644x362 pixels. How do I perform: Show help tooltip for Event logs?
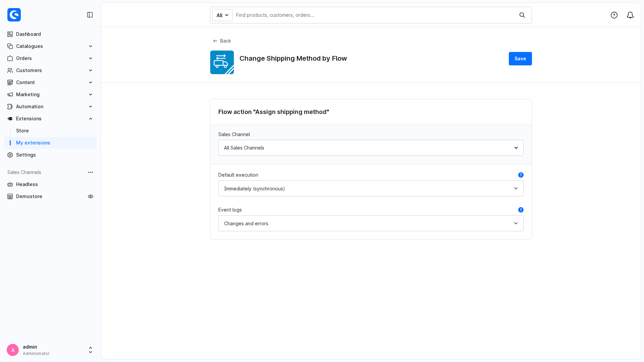(x=521, y=210)
